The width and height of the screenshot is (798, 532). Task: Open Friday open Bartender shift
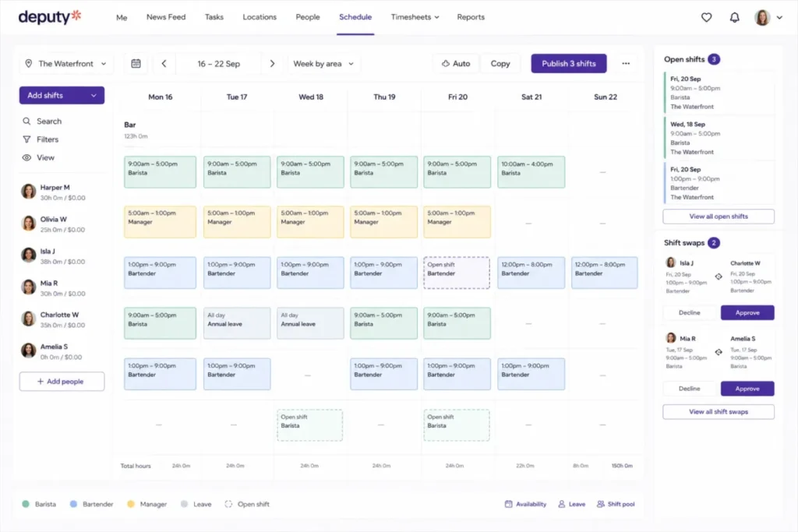point(457,273)
